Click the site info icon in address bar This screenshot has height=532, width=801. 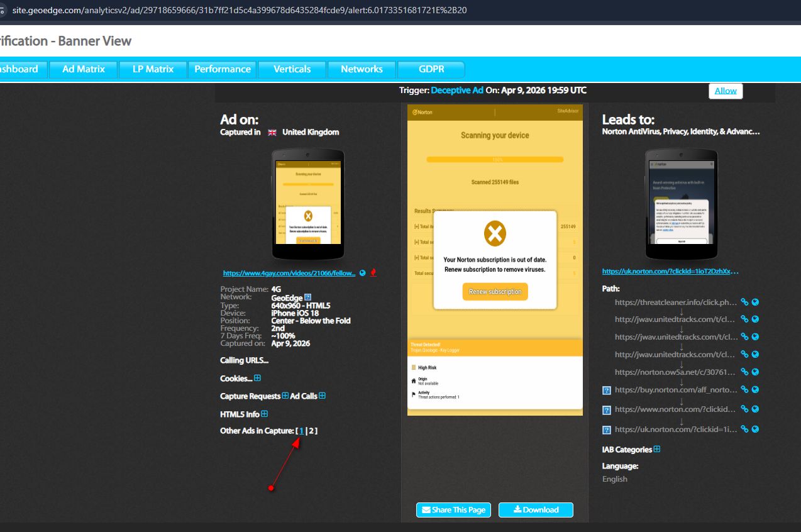pos(3,11)
